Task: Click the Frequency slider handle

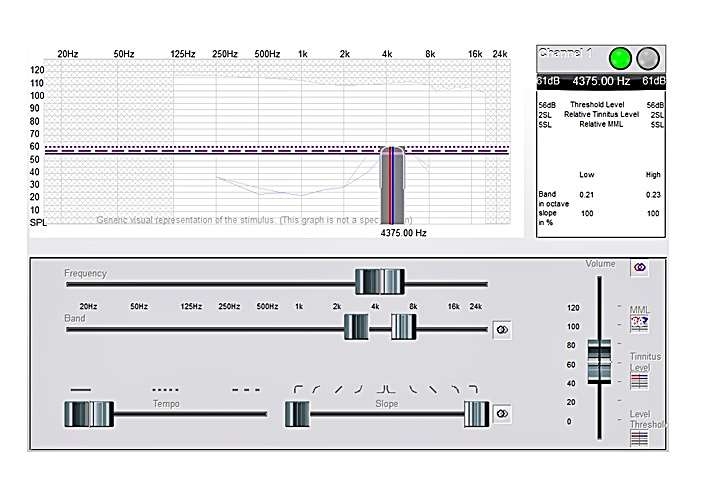Action: coord(380,281)
